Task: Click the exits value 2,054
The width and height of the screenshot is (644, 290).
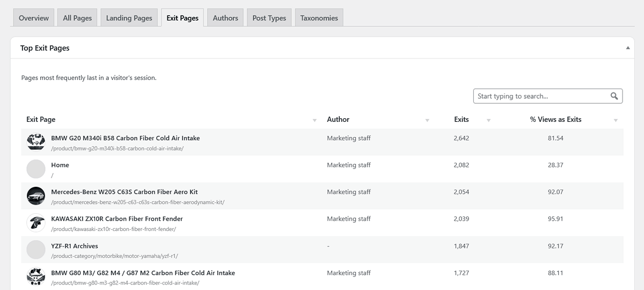Action: 462,192
